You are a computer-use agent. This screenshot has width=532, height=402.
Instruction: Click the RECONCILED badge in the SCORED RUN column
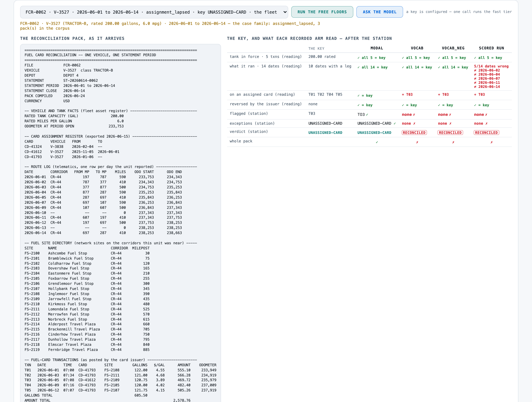(486, 133)
